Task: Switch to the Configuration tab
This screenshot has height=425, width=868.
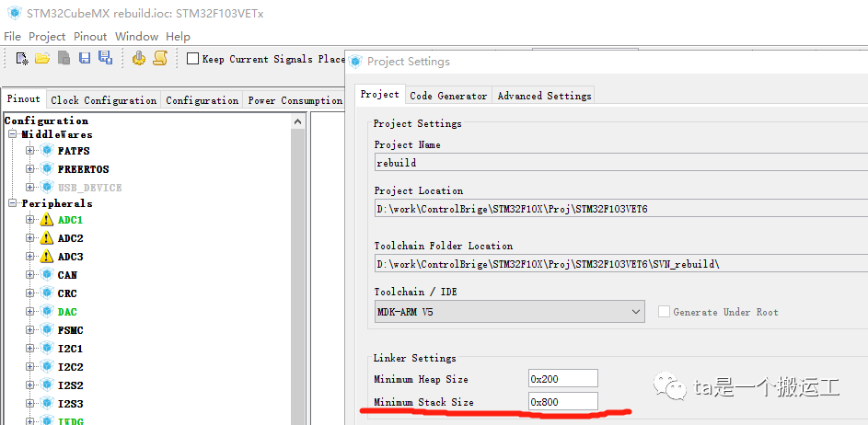Action: click(x=203, y=100)
